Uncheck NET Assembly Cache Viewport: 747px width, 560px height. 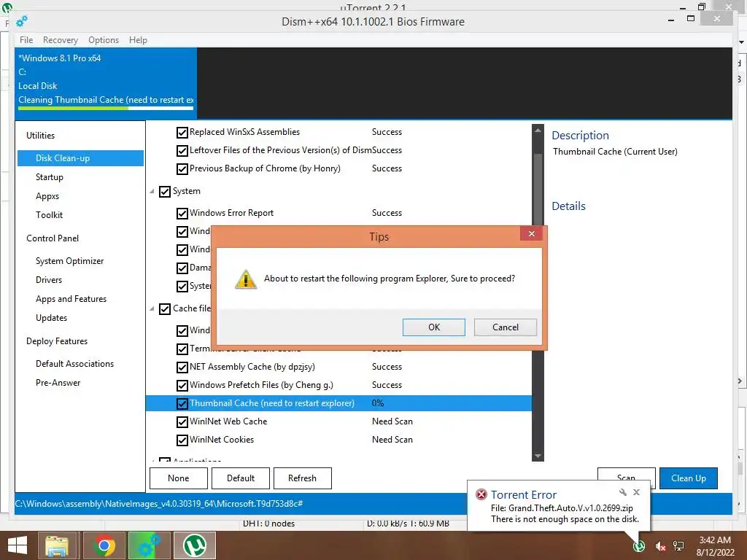182,367
